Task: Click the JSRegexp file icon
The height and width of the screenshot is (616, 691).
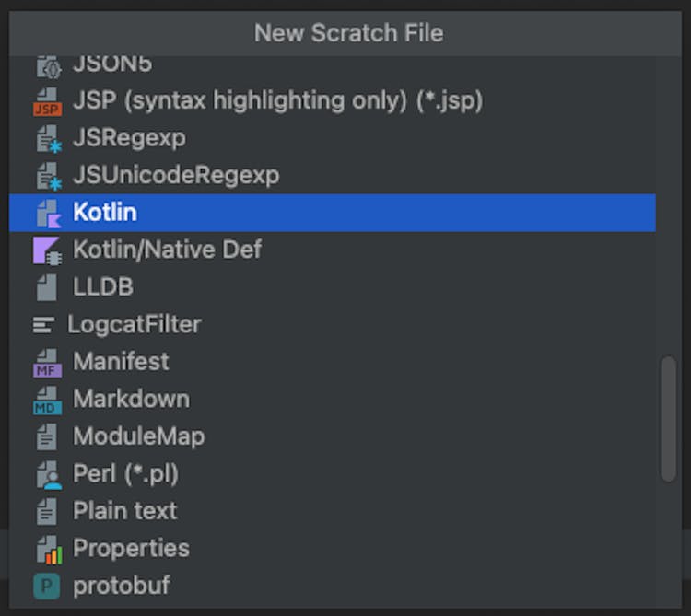Action: tap(47, 139)
